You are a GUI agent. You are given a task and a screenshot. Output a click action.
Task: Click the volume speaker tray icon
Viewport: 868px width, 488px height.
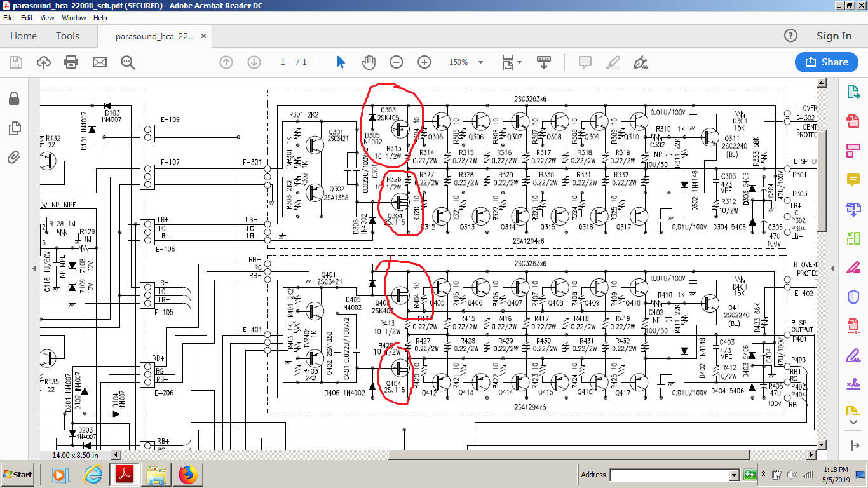point(792,475)
